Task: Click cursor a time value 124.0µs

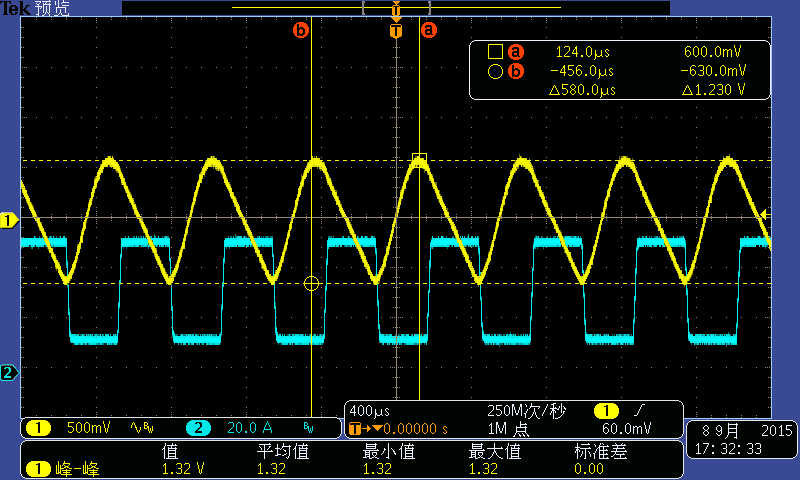Action: click(x=583, y=52)
